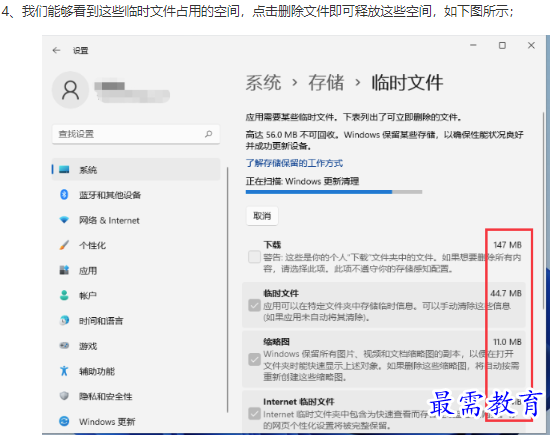Click the 个性化 paintbrush icon
Viewport: 551px width, 435px height.
[x=64, y=245]
